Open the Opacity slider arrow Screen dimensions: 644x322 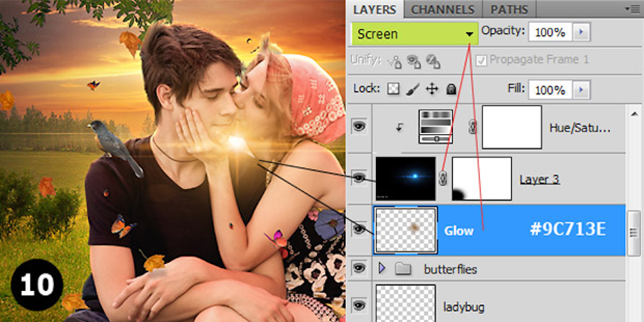pyautogui.click(x=581, y=33)
